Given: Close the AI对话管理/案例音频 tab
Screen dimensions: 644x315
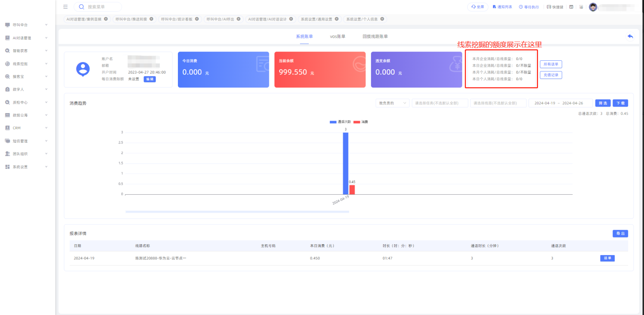Looking at the screenshot, I should [106, 19].
